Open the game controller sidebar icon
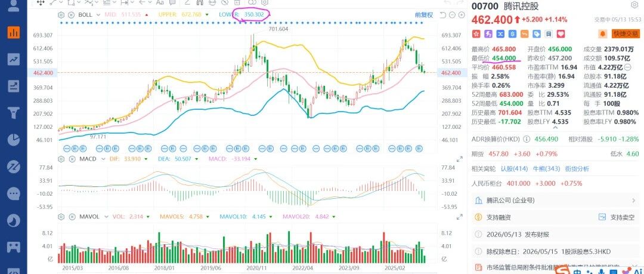 pyautogui.click(x=14, y=247)
